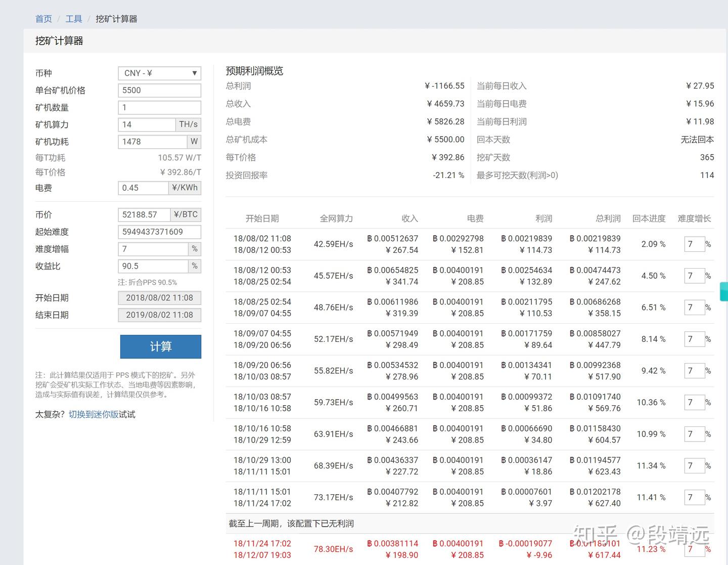Edit difficulty growth for the 18/11/11 15:01 row

coord(694,497)
